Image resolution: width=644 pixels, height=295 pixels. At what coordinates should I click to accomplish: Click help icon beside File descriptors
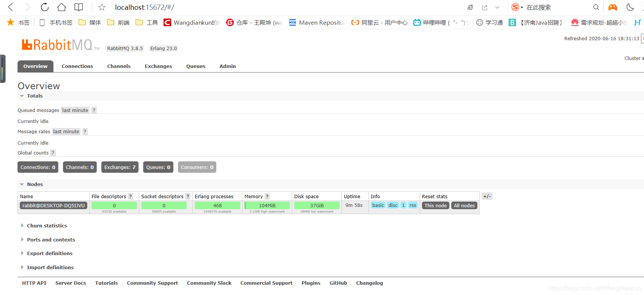pos(131,196)
